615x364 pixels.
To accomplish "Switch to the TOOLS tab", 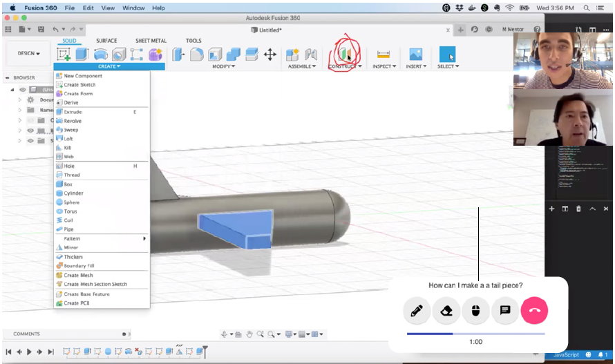I will tap(193, 40).
